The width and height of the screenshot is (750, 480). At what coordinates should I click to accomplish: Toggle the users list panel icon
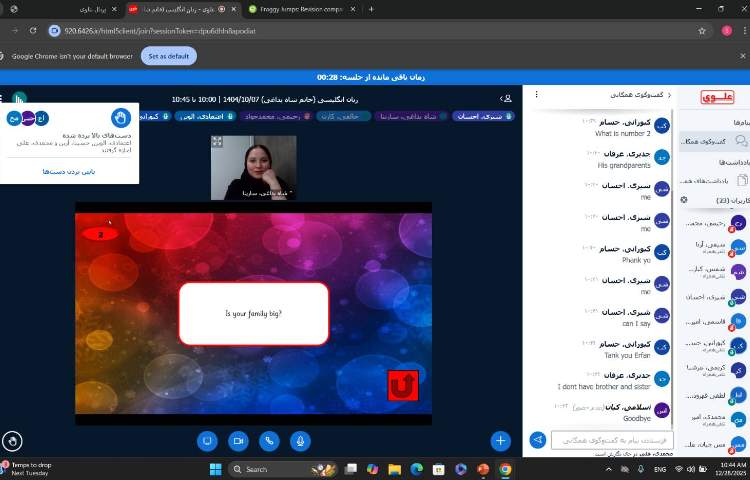[x=507, y=98]
